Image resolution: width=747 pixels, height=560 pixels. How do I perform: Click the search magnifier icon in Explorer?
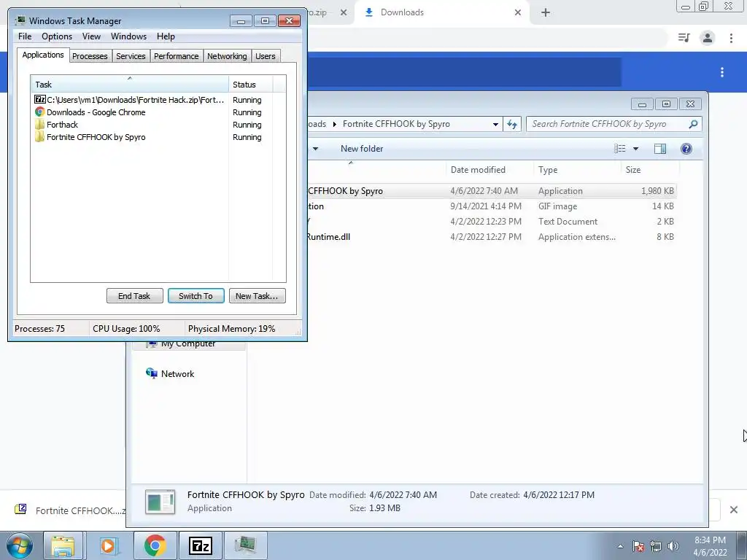click(x=694, y=124)
